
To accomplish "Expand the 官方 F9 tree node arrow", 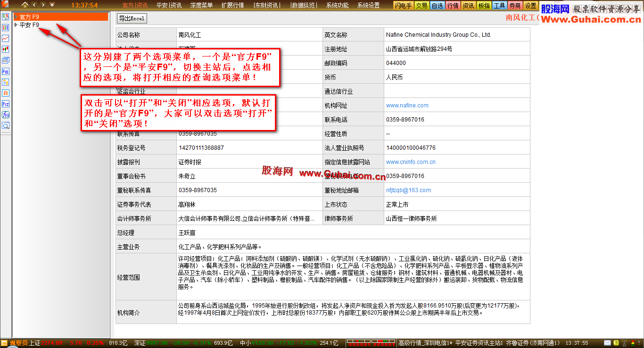I will 16,17.
